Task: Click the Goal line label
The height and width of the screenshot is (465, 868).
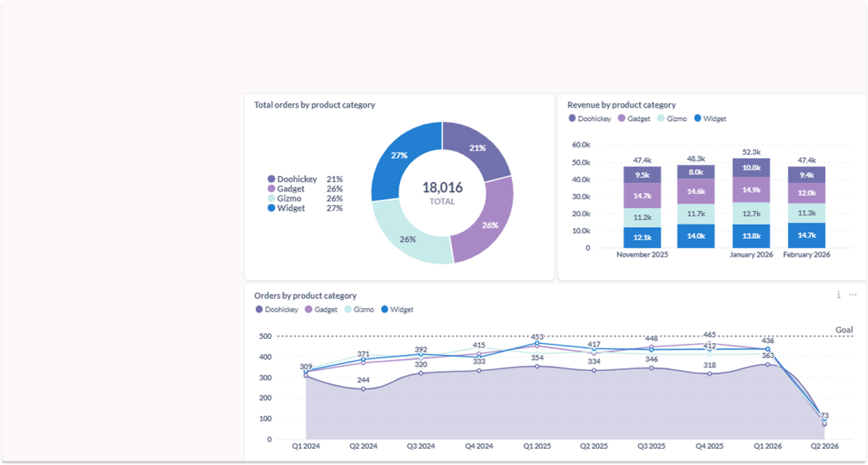Action: pos(844,329)
